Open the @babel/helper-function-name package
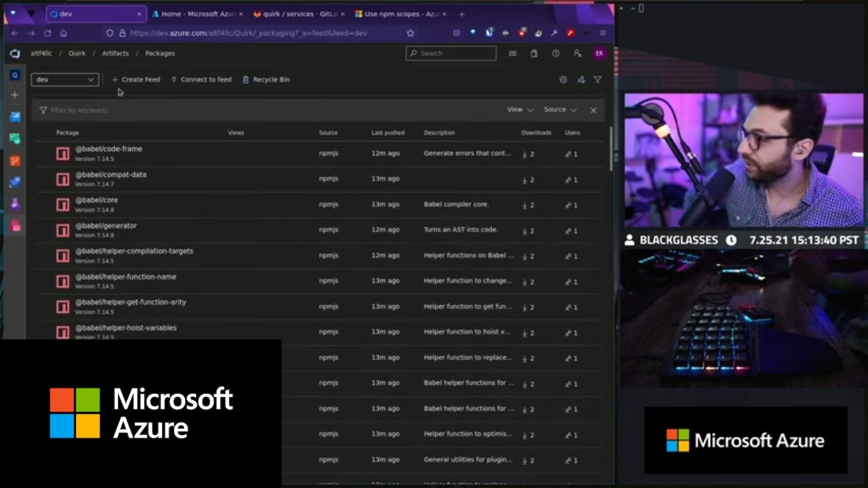 (125, 277)
